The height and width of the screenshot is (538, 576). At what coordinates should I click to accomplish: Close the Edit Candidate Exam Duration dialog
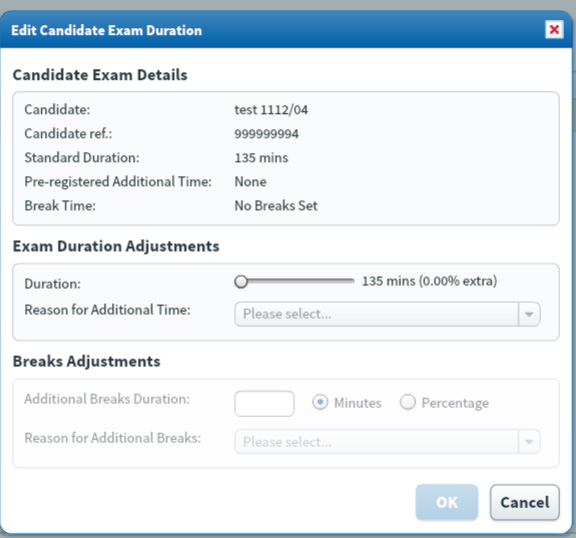pos(554,29)
